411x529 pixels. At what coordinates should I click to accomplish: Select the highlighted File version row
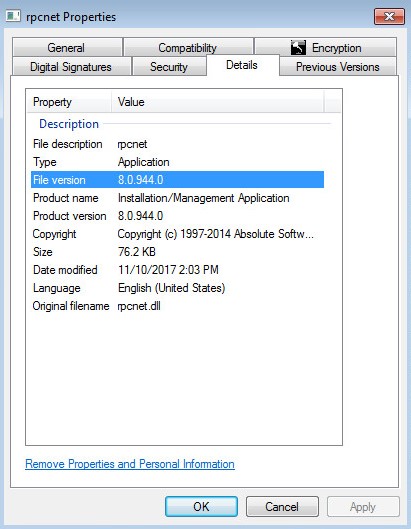tap(177, 180)
